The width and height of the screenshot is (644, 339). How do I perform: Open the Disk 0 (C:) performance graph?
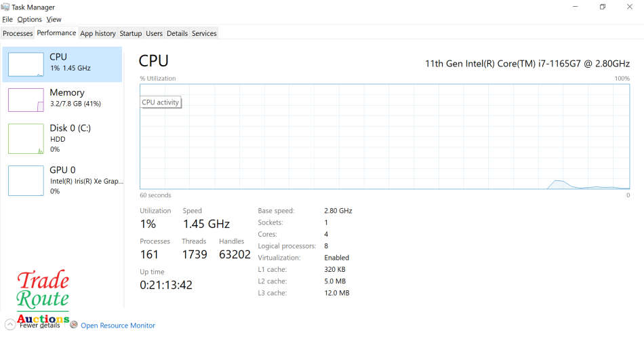point(26,138)
